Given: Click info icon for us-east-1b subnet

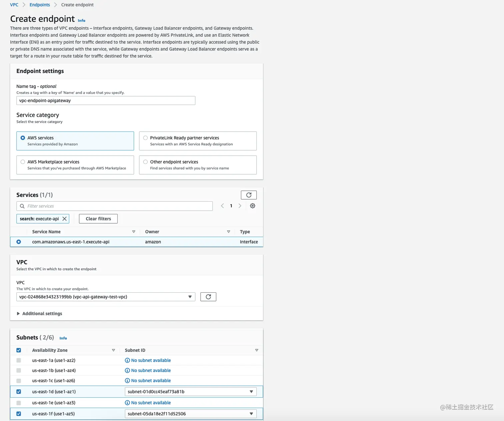Looking at the screenshot, I should (x=127, y=370).
